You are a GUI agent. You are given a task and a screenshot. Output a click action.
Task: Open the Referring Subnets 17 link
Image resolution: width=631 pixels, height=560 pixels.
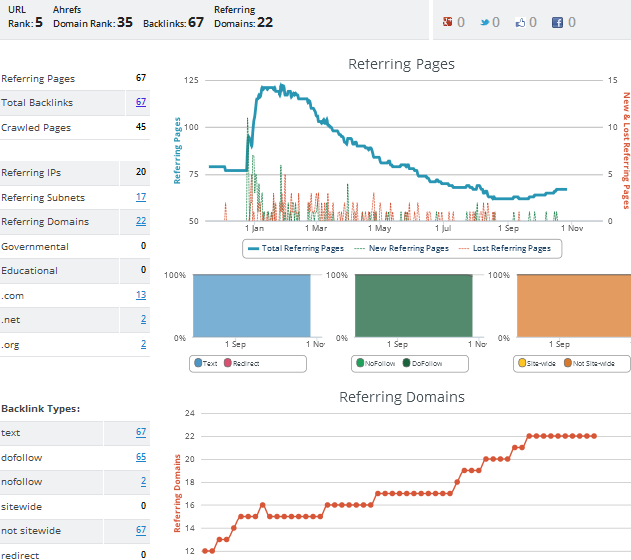[141, 197]
